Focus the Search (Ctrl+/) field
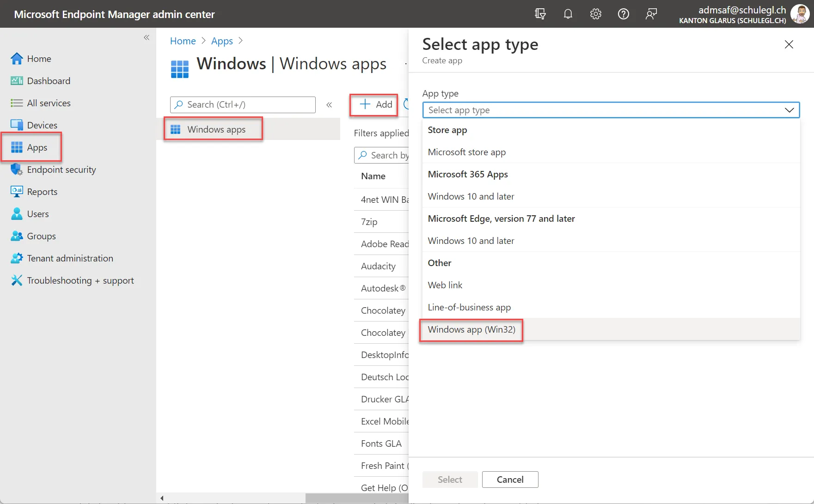 pos(243,105)
